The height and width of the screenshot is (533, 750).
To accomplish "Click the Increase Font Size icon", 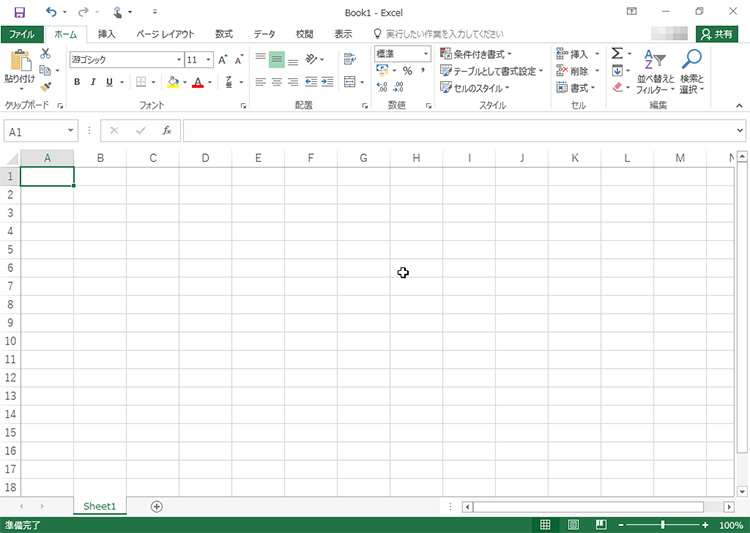I will click(x=223, y=60).
